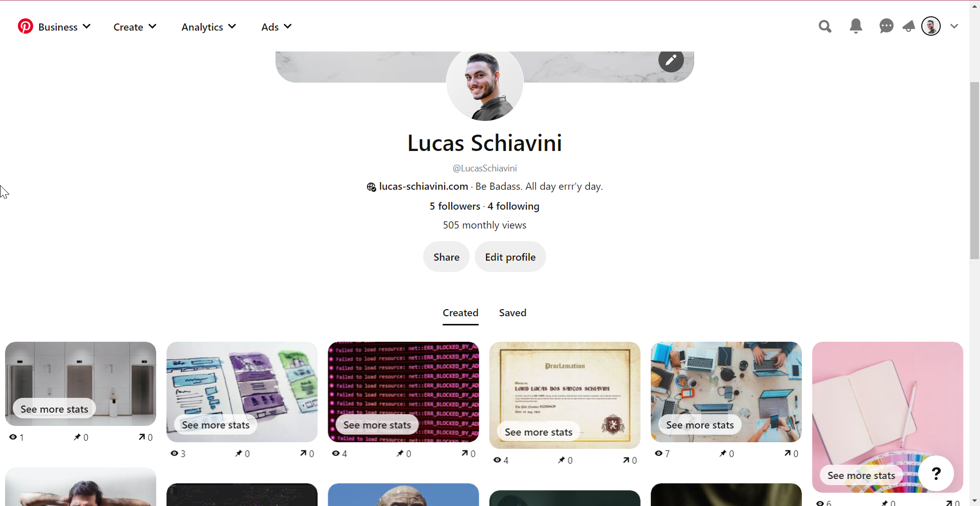Click the pencil edit cover icon
The height and width of the screenshot is (506, 980).
671,60
